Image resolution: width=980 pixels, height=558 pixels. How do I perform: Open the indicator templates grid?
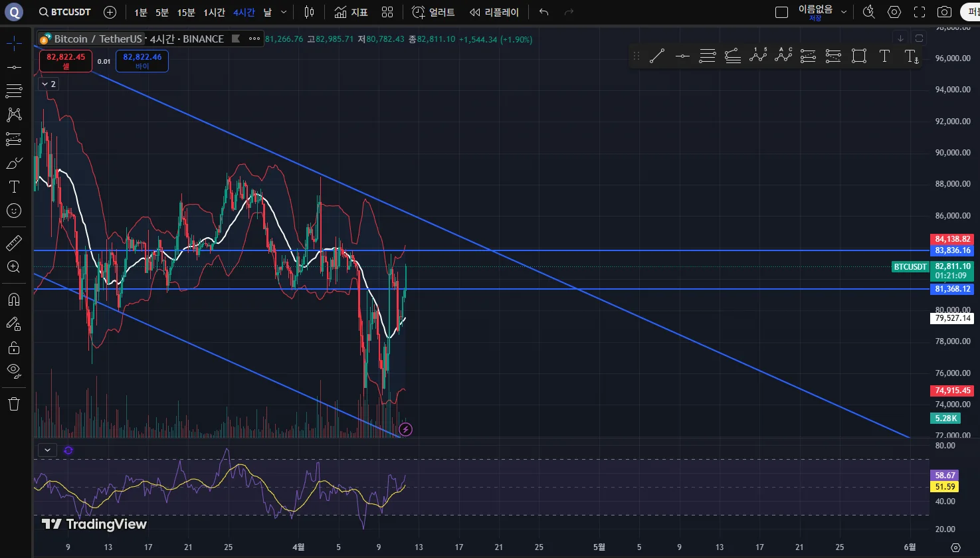point(387,12)
